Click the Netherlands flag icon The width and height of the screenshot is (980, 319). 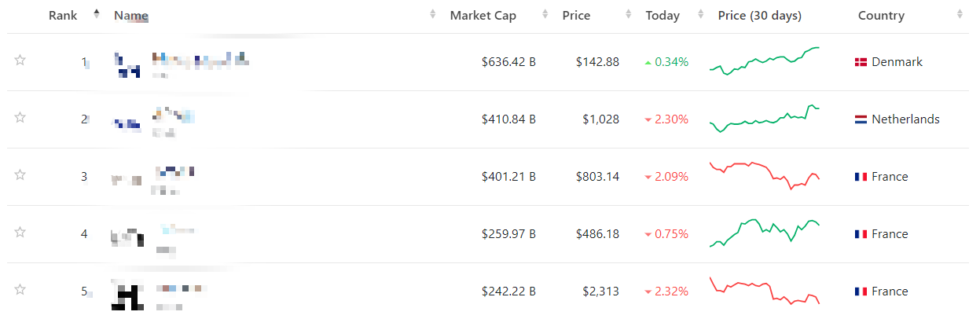coord(861,119)
